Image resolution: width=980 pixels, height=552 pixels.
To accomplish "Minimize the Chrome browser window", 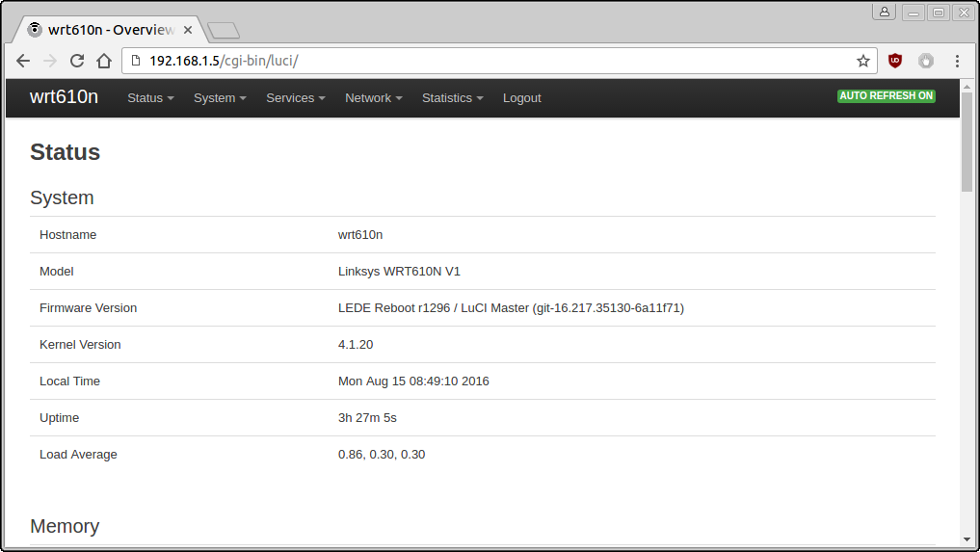I will point(914,13).
